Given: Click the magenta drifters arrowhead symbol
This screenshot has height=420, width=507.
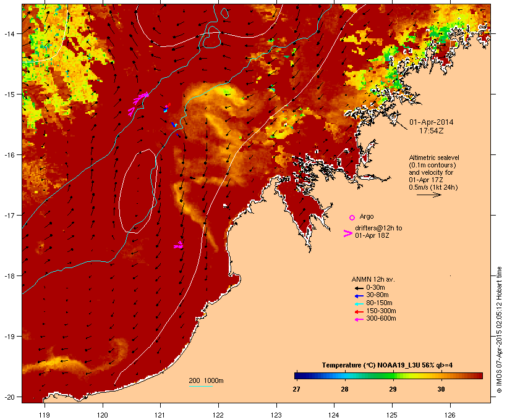Looking at the screenshot, I should pyautogui.click(x=348, y=233).
